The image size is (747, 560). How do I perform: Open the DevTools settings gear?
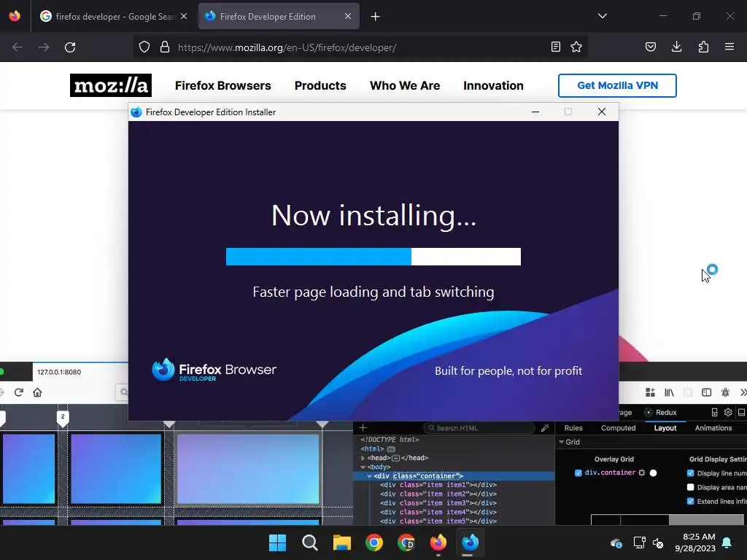click(x=728, y=413)
